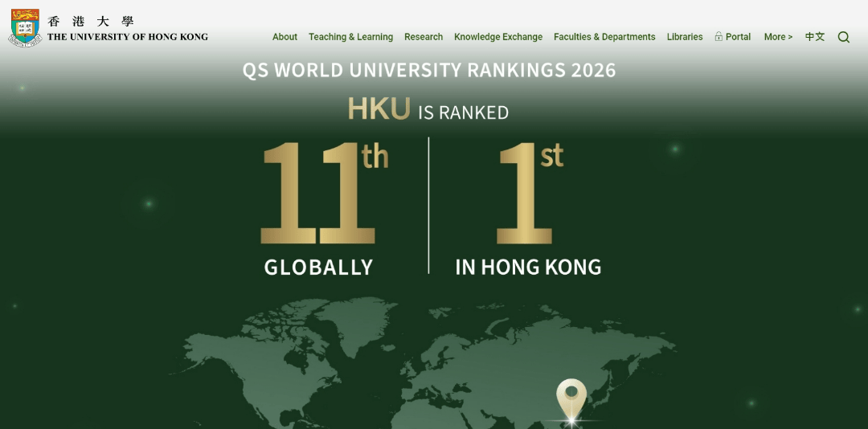Select Knowledge Exchange in navigation
This screenshot has width=868, height=429.
click(x=497, y=37)
